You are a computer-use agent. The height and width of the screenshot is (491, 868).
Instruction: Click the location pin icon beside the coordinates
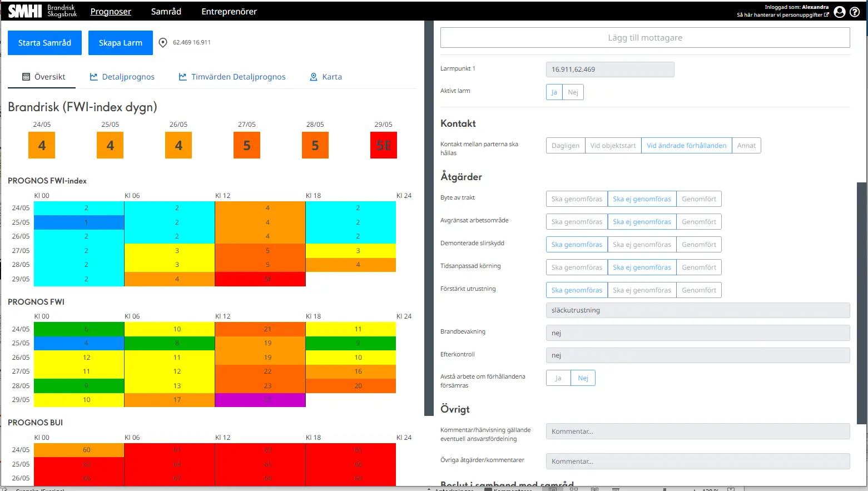163,43
